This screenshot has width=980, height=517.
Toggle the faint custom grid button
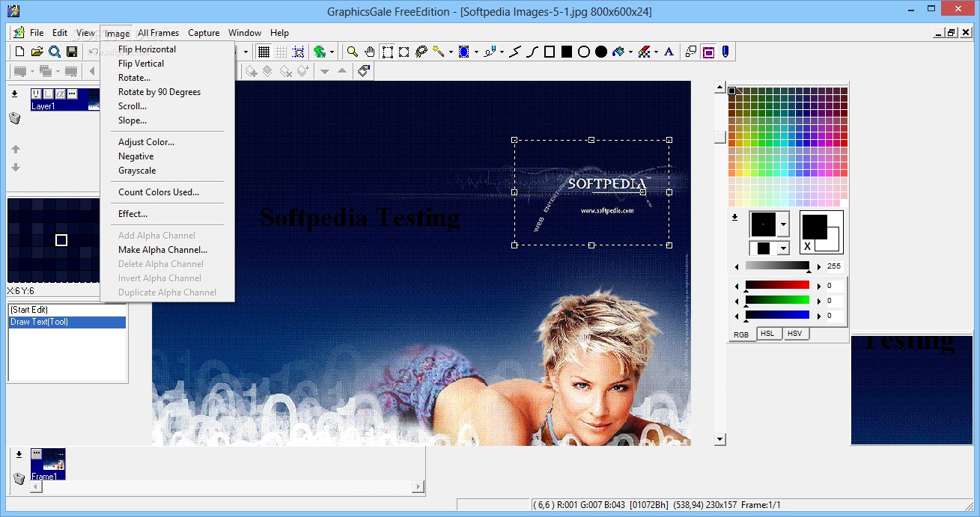(281, 52)
